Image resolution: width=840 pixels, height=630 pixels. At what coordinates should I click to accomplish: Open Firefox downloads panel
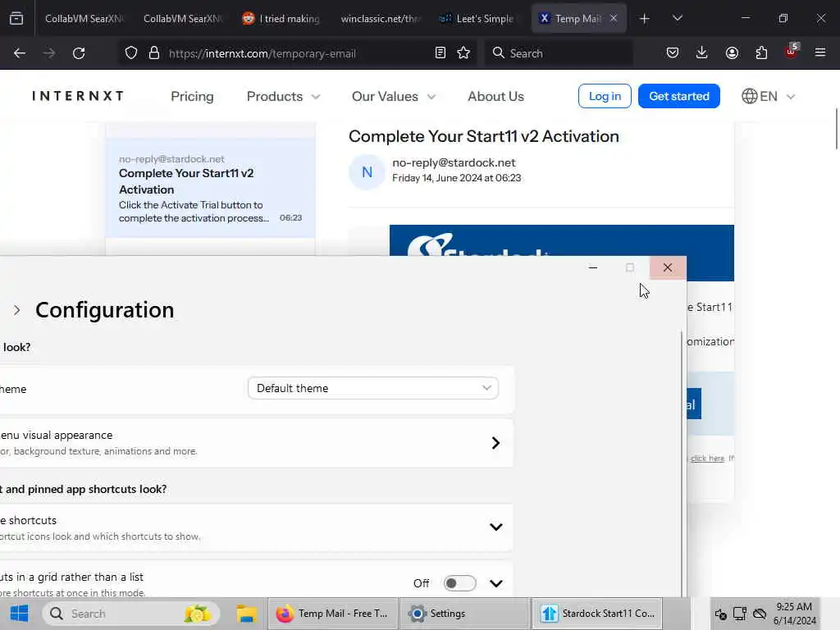[702, 53]
